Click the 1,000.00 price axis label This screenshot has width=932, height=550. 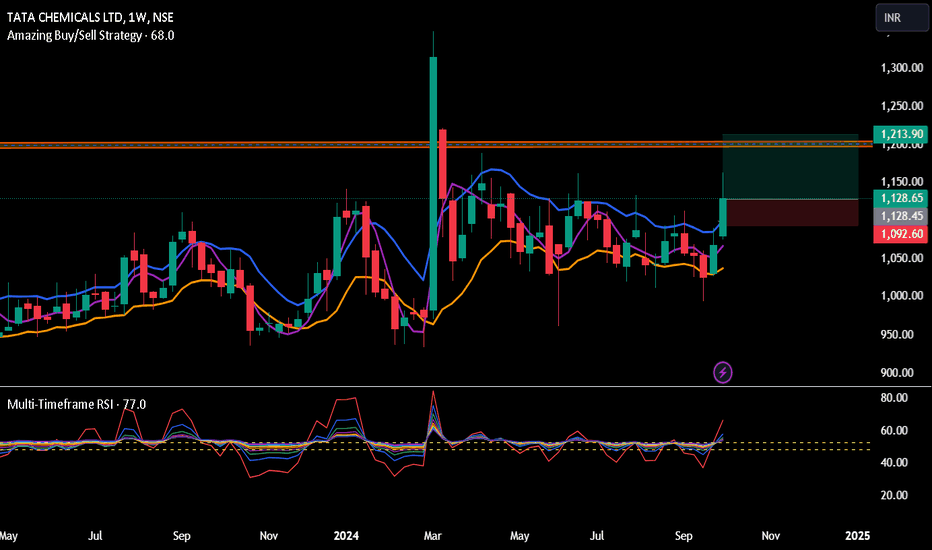(902, 296)
